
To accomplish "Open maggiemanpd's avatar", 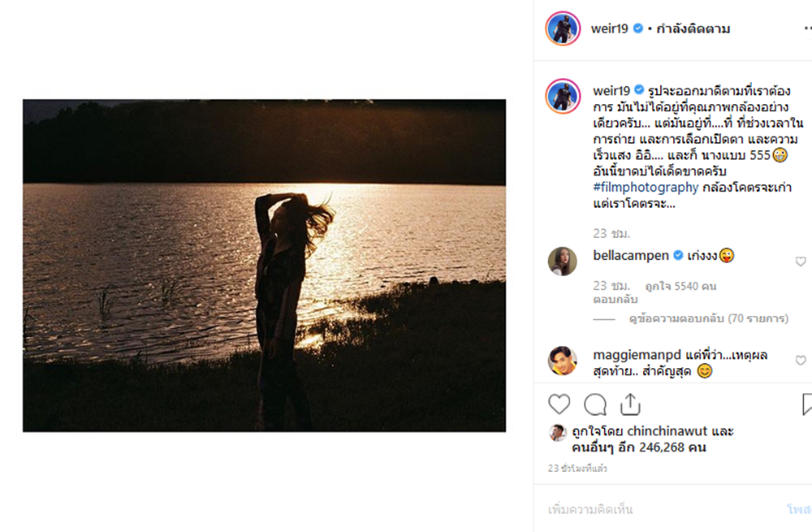I will point(563,360).
